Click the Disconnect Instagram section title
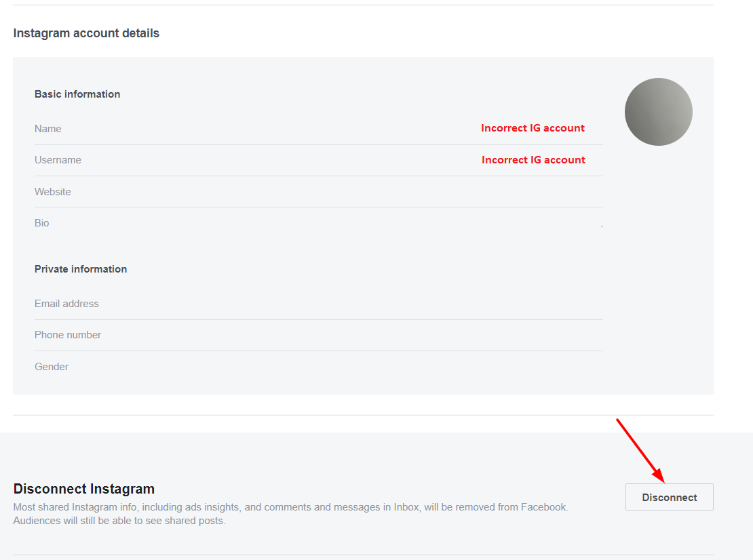 click(x=84, y=489)
